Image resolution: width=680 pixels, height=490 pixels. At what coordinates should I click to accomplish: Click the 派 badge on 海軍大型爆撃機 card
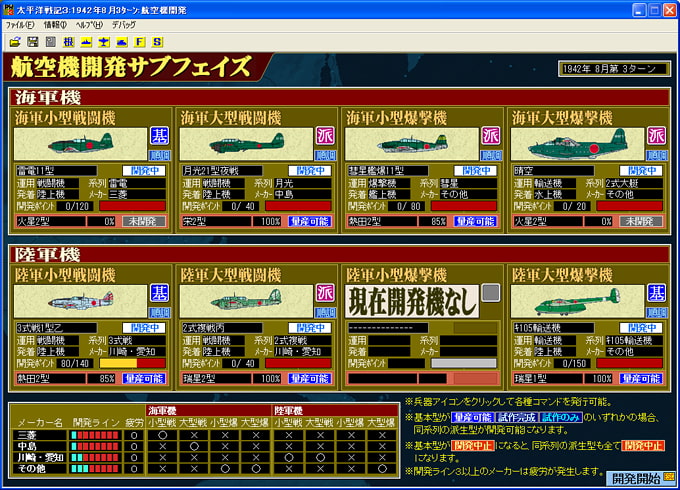coord(657,136)
